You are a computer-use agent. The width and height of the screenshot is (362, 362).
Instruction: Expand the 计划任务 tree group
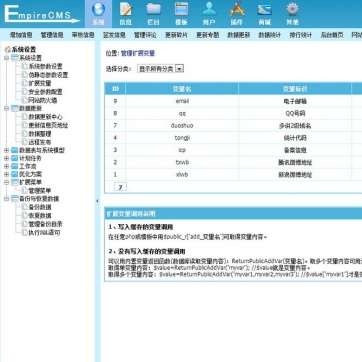click(6, 158)
